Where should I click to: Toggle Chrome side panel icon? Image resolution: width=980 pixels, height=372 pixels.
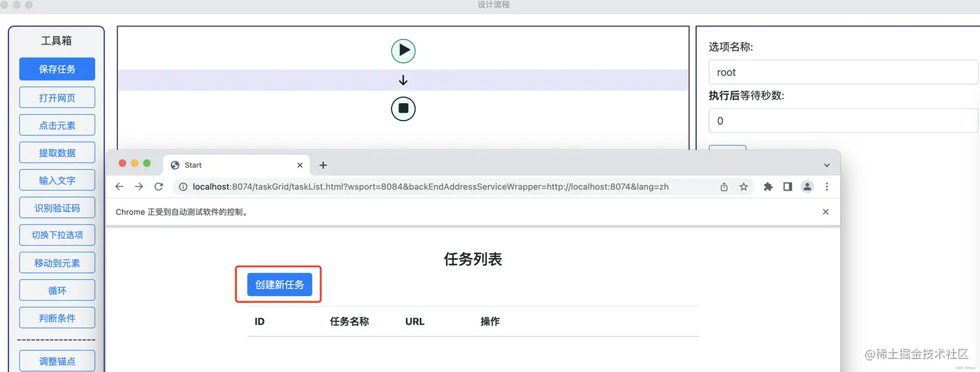point(787,187)
